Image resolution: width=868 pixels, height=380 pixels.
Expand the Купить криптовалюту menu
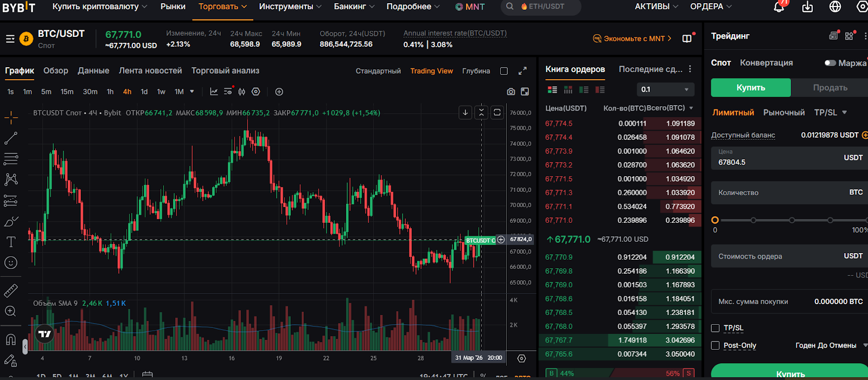(x=100, y=7)
